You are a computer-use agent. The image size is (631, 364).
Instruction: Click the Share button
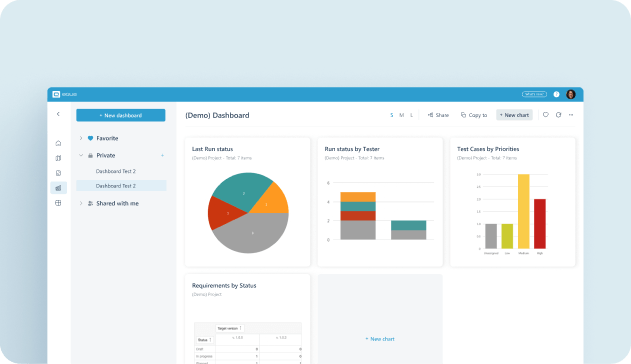coord(438,115)
